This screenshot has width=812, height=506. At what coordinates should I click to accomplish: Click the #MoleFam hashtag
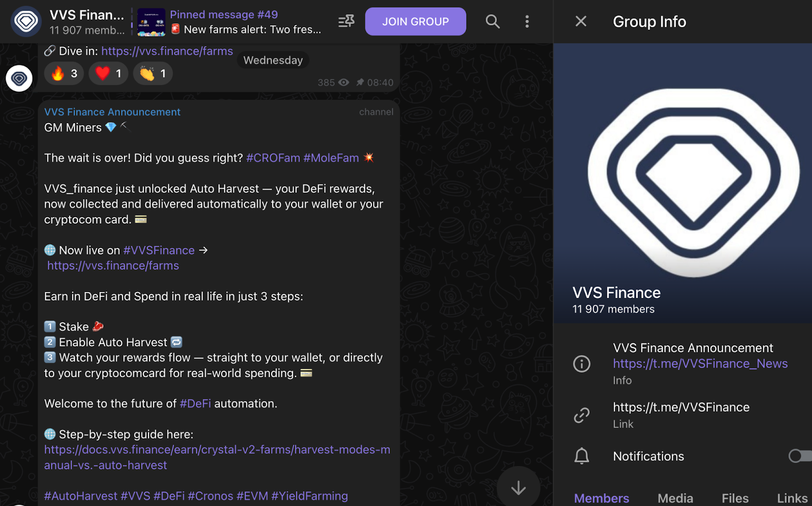point(331,158)
